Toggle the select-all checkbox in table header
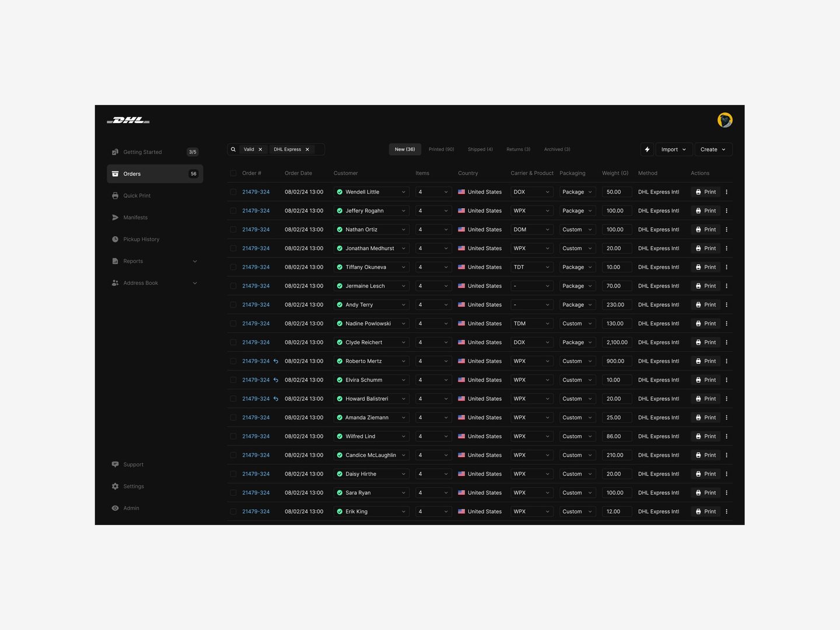 coord(233,173)
